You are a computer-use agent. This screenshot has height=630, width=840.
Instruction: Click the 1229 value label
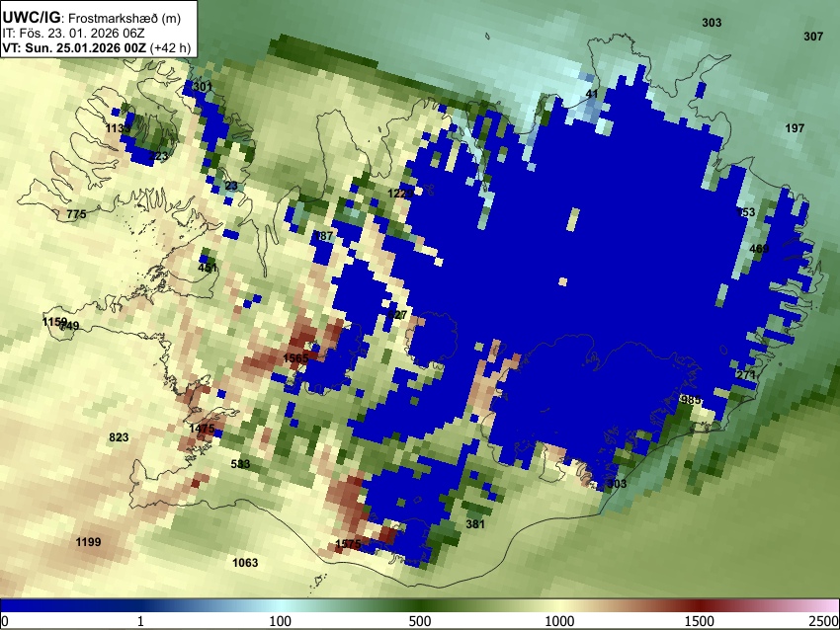point(400,194)
